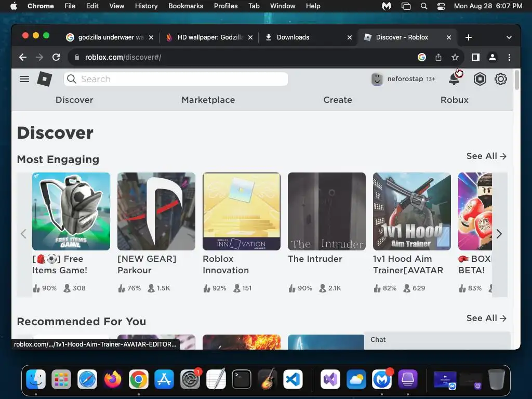Click the Roblox Search input field
This screenshot has height=399, width=532.
click(x=176, y=79)
